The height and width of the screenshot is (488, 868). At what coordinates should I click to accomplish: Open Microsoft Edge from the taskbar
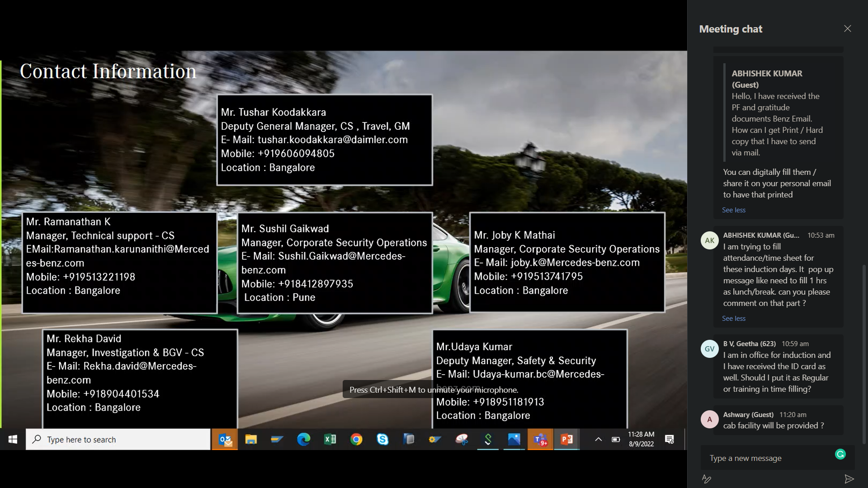click(x=303, y=439)
